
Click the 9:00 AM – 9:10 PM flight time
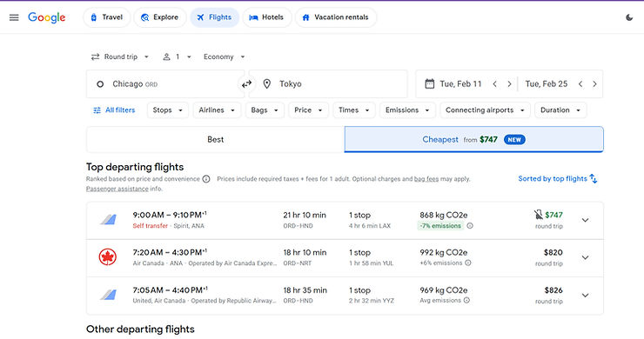(x=169, y=215)
